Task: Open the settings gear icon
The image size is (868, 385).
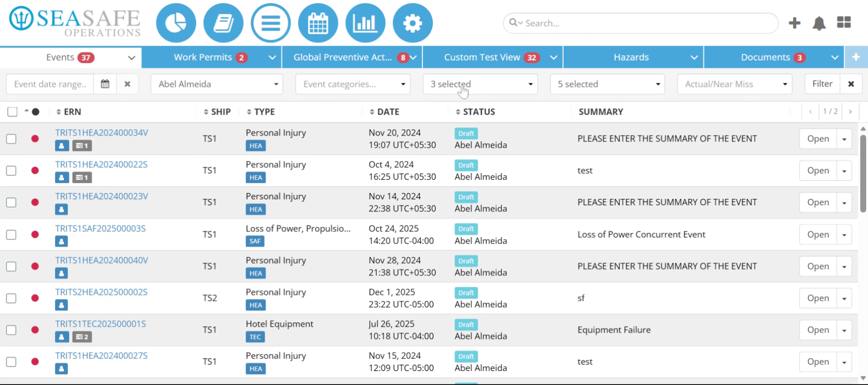Action: click(413, 23)
